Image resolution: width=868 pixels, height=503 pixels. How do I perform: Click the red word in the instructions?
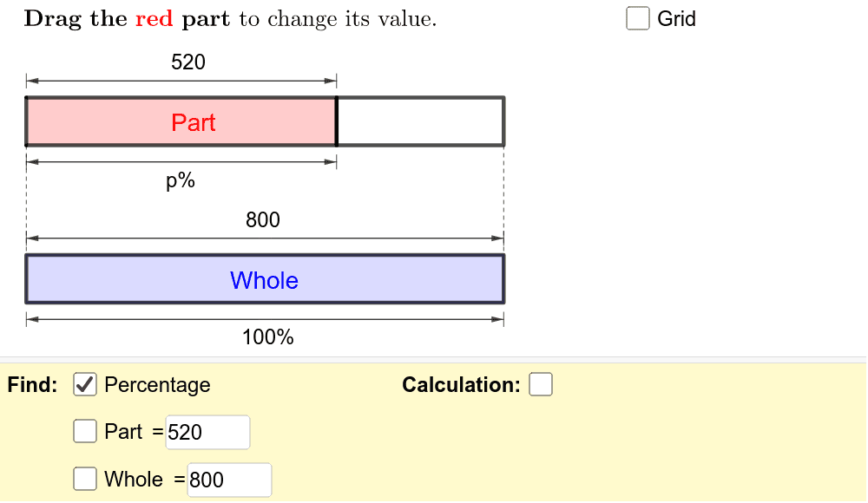click(x=154, y=19)
